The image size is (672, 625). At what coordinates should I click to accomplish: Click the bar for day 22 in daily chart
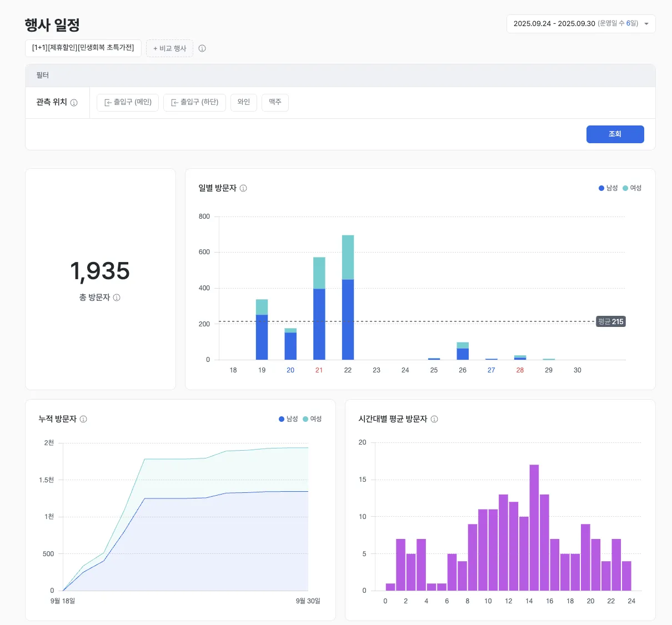pyautogui.click(x=348, y=298)
